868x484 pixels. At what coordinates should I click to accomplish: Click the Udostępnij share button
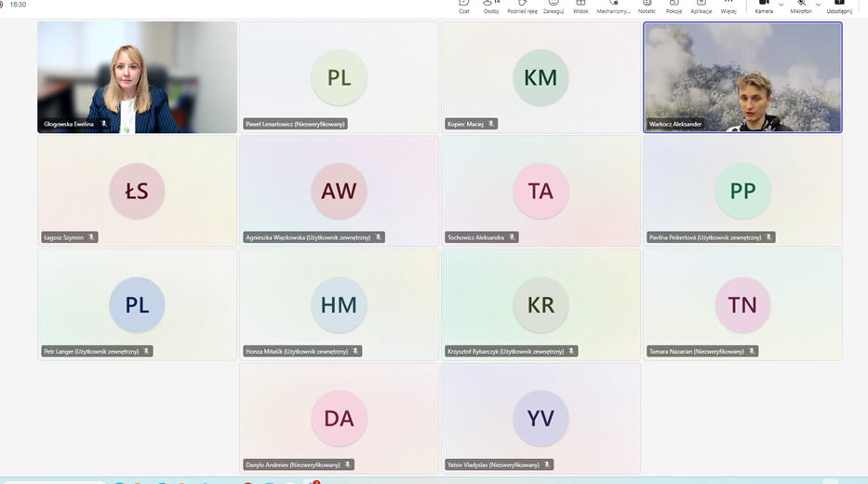tap(839, 6)
